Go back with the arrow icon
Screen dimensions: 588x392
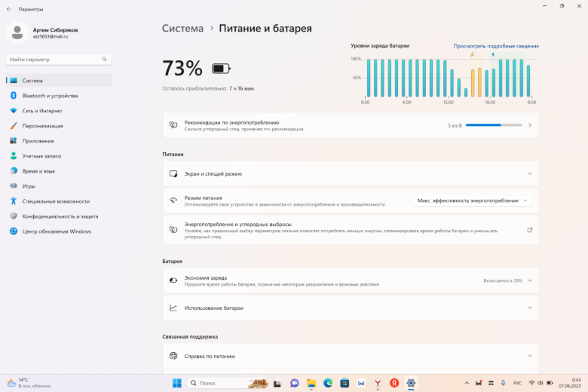9,9
